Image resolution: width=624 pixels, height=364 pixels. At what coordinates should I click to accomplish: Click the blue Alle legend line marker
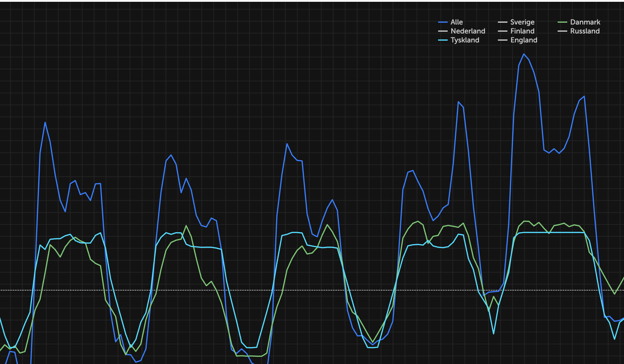[443, 22]
